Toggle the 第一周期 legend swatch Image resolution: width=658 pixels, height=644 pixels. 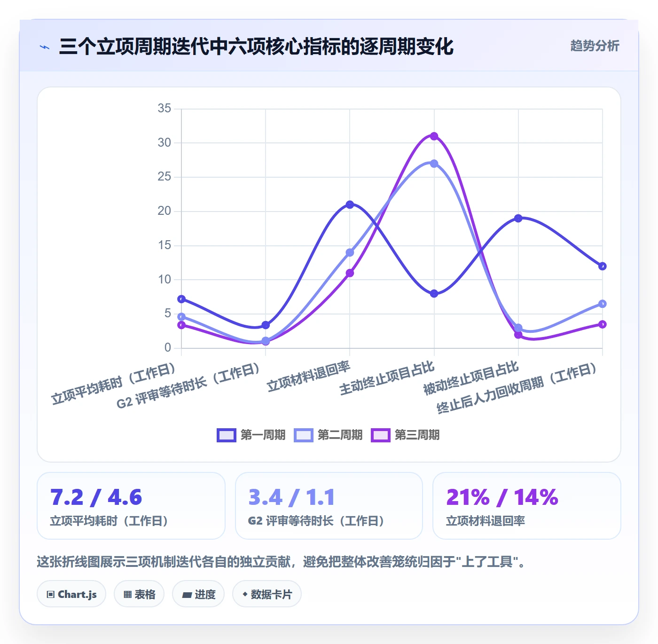pos(226,435)
